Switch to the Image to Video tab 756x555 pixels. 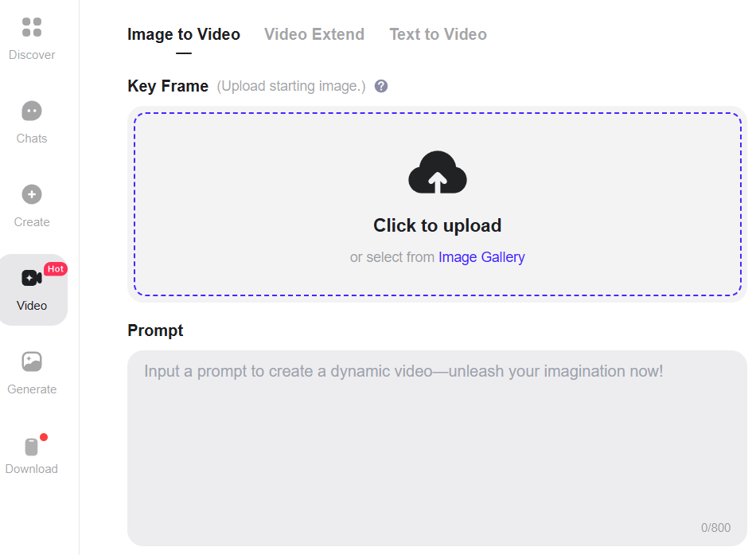184,34
